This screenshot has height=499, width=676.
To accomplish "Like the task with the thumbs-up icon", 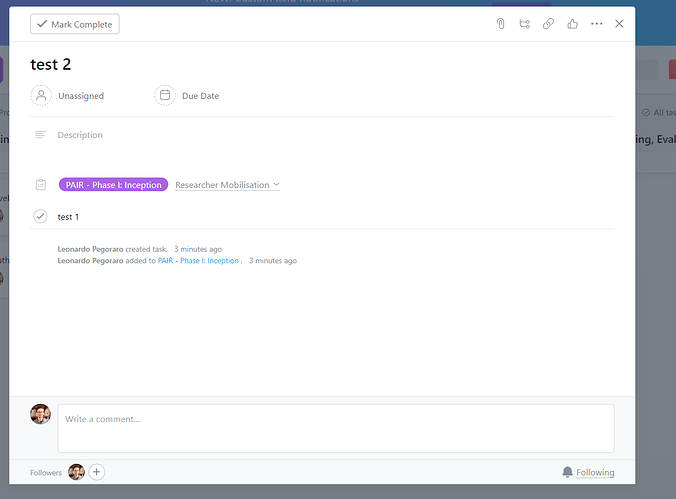I will point(573,24).
